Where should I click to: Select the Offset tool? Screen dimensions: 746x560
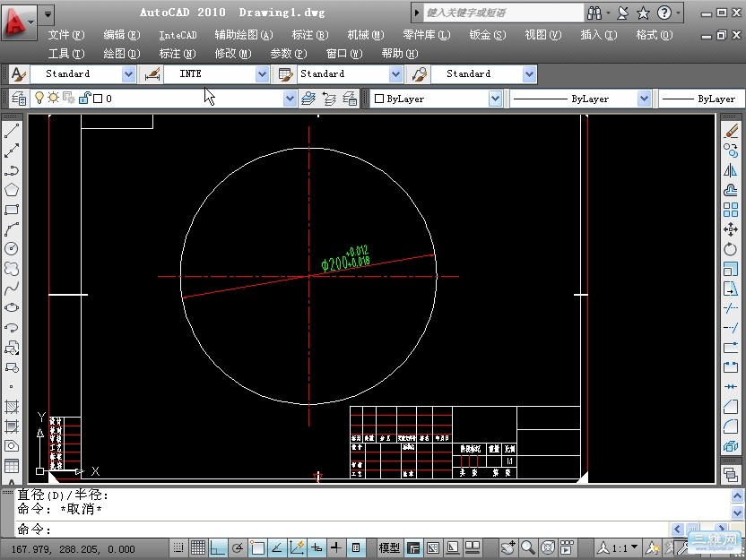(x=731, y=190)
